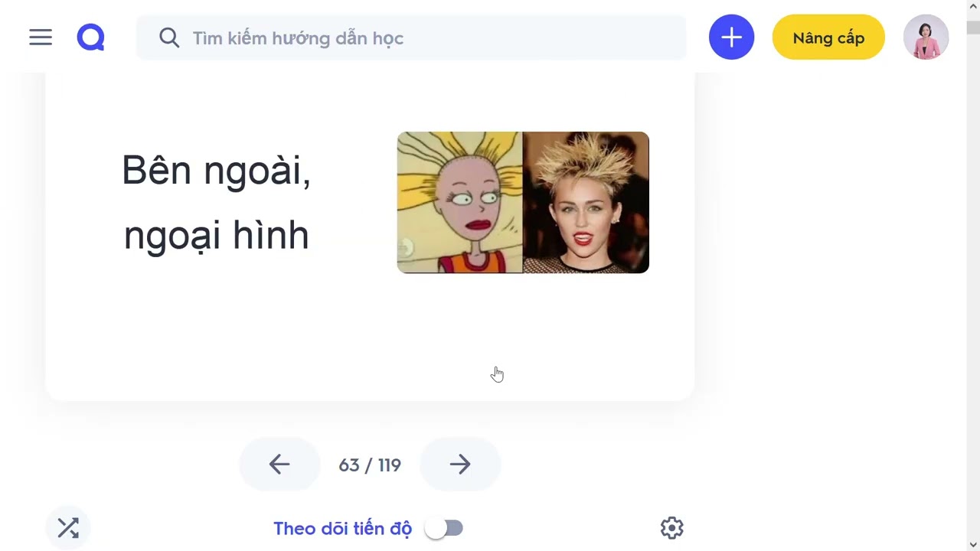Screen dimensions: 980x551
Task: Toggle the Theo dõi tiến độ switch
Action: [x=444, y=528]
